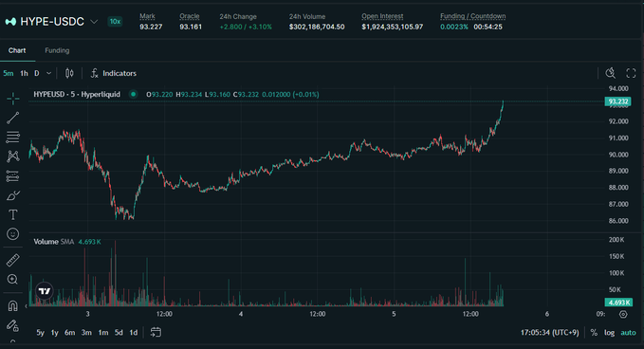Click the Hyperliquid logo next to HYPE-USDC
Screen dimensions: 644x349
[10, 22]
